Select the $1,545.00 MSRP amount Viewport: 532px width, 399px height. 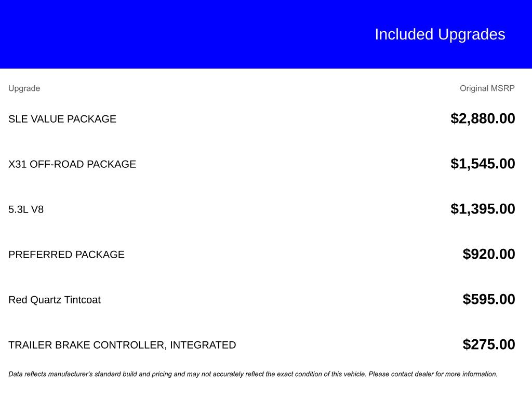click(483, 164)
